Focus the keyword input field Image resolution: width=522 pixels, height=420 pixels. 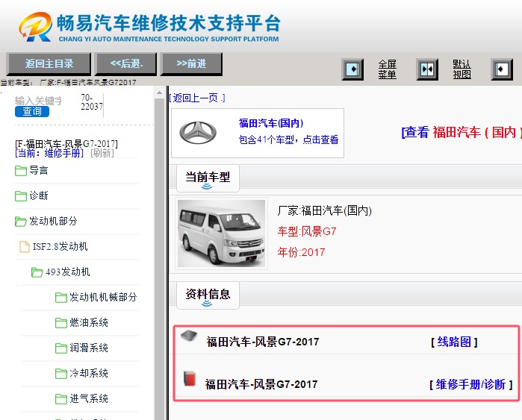(x=38, y=101)
